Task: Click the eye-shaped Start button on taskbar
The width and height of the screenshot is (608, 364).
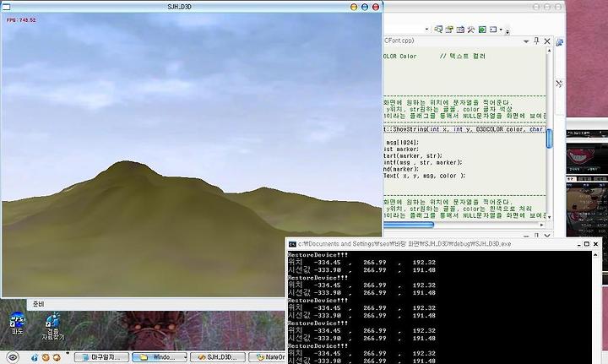Action: coord(13,357)
